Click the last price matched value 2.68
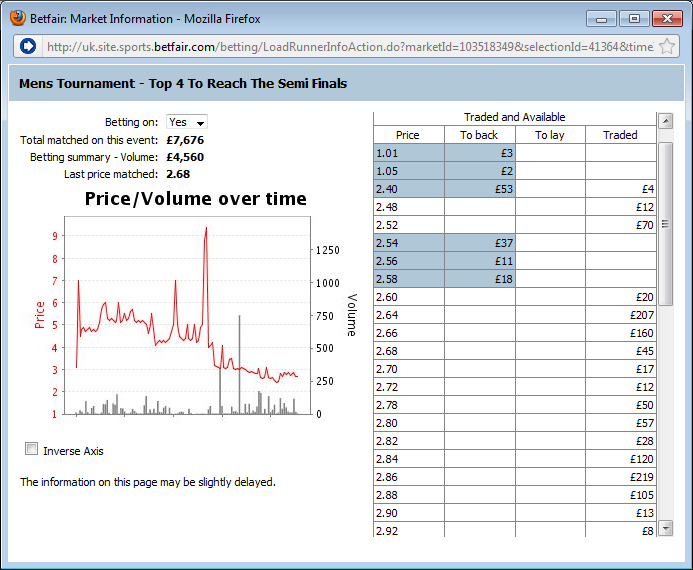Viewport: 693px width, 570px height. [x=178, y=174]
